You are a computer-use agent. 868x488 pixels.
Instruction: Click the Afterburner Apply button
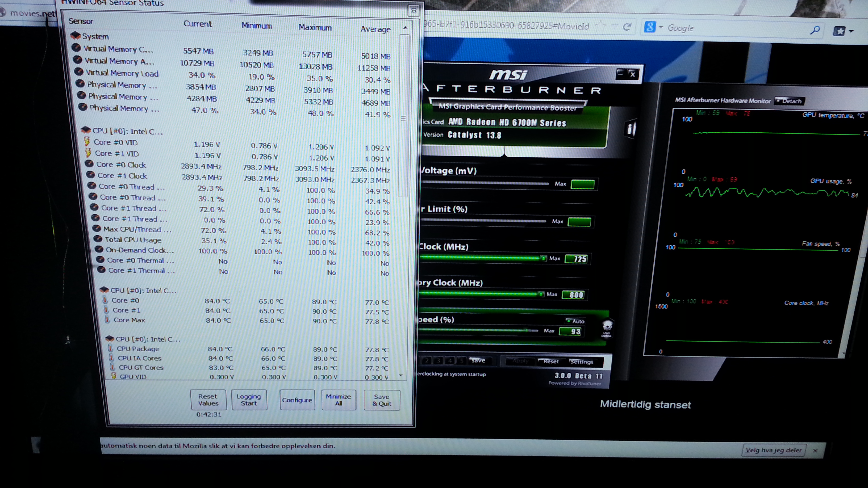pos(521,361)
